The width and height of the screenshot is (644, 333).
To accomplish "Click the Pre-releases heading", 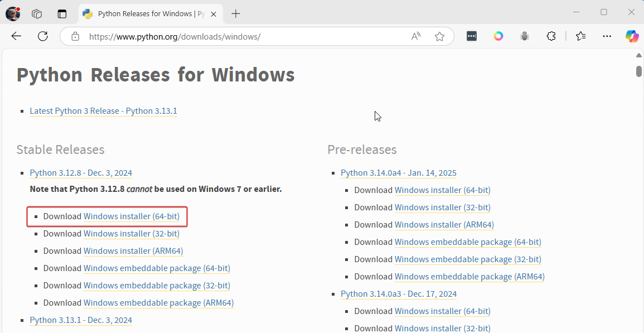I will 362,149.
